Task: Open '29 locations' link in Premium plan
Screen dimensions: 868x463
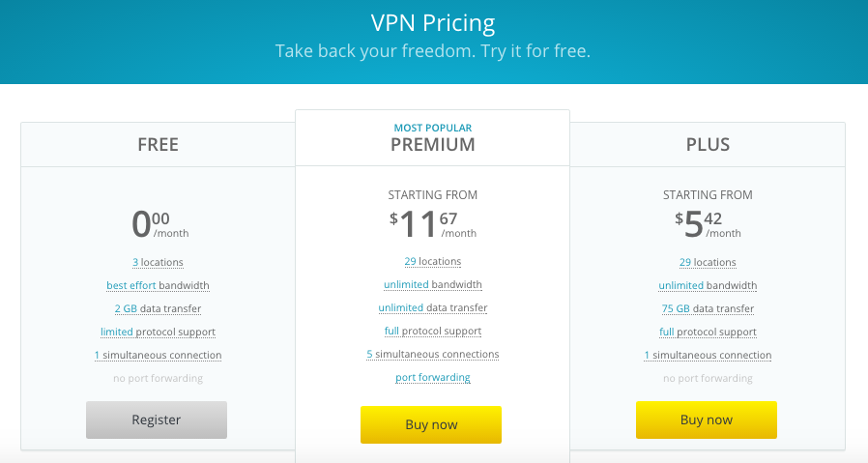Action: click(432, 261)
